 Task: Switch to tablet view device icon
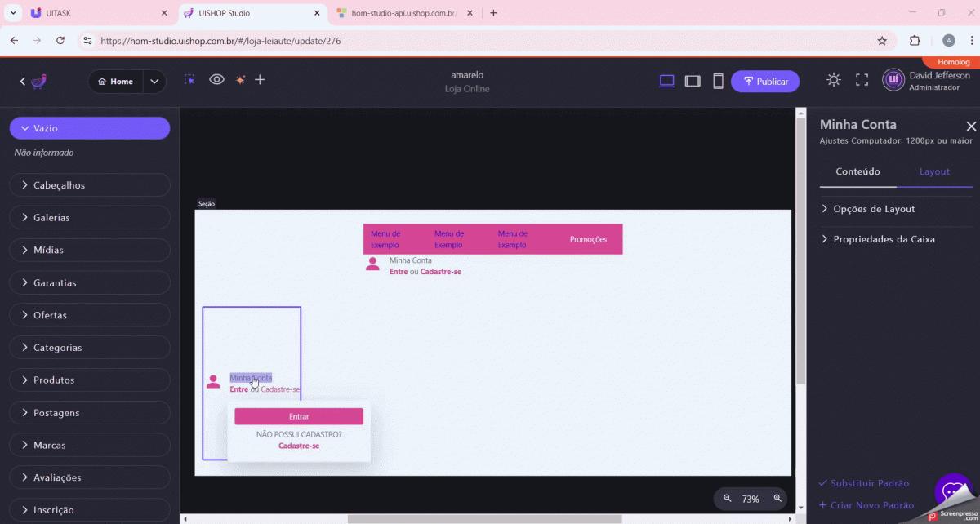click(x=693, y=81)
